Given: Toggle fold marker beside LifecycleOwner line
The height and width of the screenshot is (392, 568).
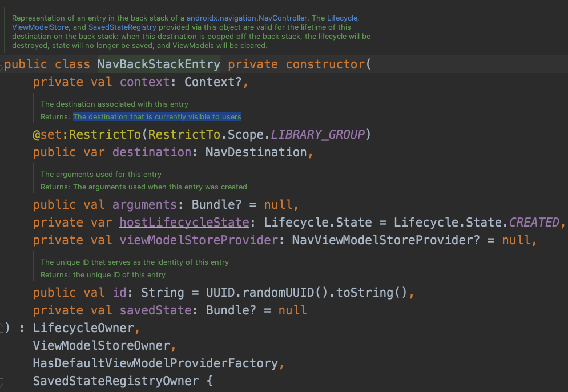Looking at the screenshot, I should [x=2, y=328].
